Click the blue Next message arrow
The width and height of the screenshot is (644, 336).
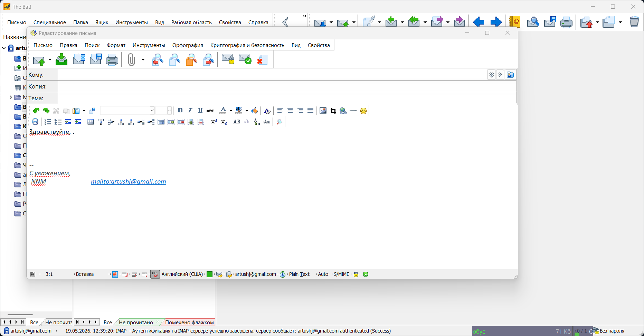pyautogui.click(x=496, y=22)
